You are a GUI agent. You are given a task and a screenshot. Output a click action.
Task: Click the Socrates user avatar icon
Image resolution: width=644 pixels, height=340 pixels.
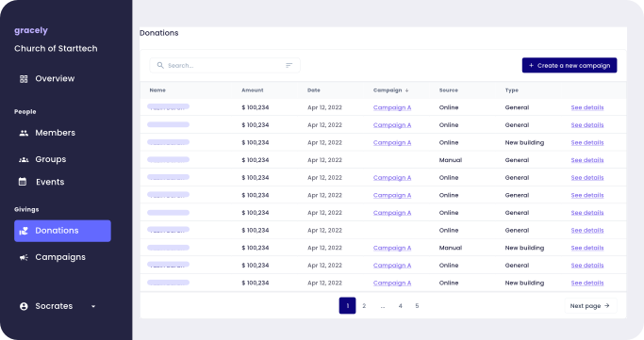click(x=24, y=306)
